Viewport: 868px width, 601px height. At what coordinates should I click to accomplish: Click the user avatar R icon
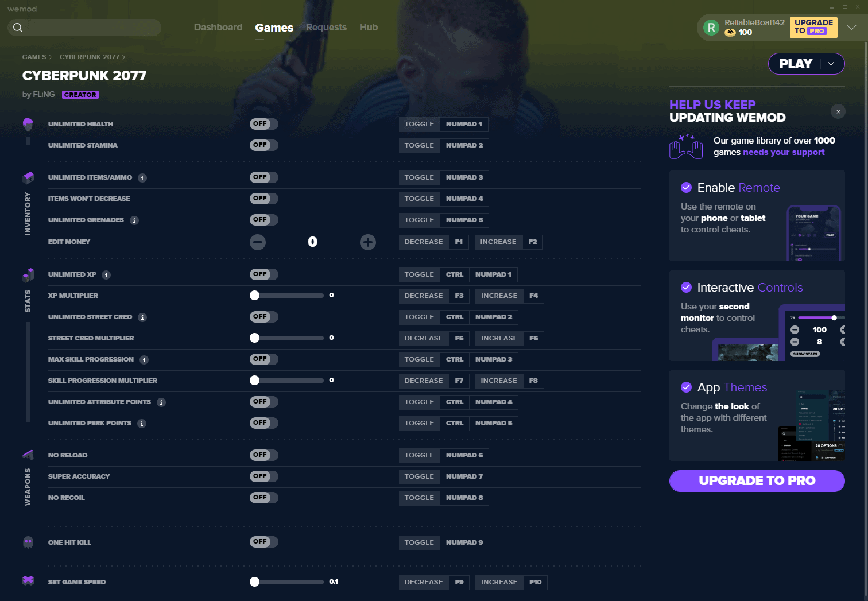(711, 28)
